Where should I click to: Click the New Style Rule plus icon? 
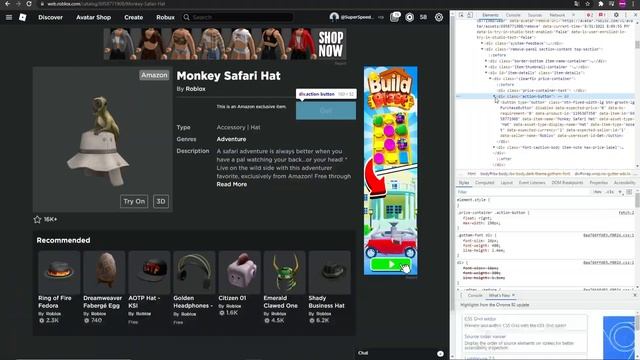click(620, 192)
